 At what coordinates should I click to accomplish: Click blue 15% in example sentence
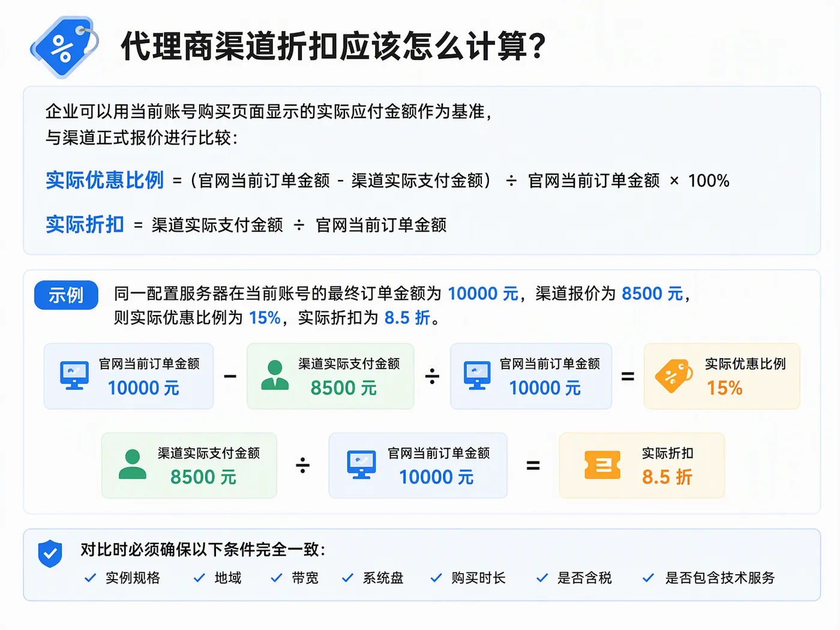pyautogui.click(x=265, y=317)
